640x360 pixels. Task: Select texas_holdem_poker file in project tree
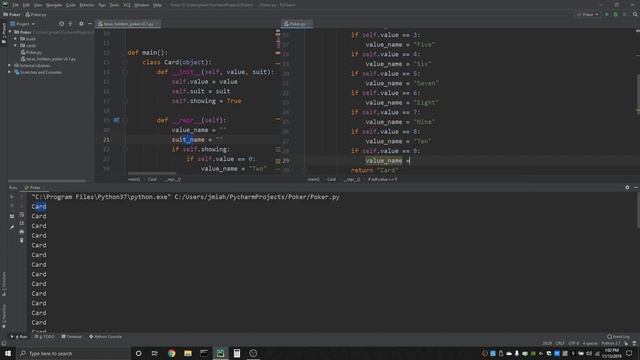tap(48, 59)
